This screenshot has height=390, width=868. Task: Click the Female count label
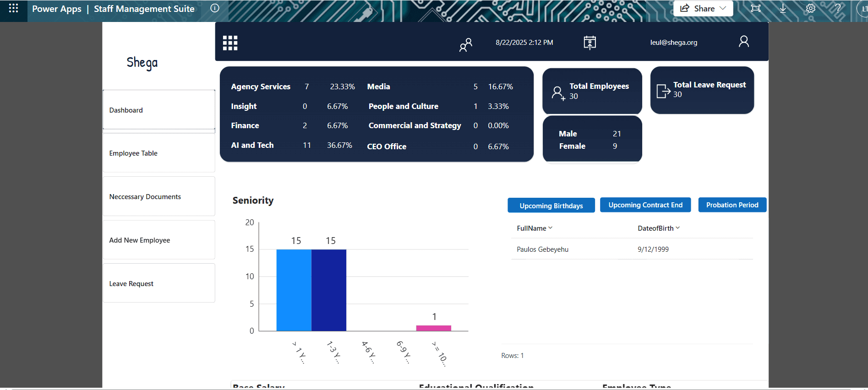572,146
